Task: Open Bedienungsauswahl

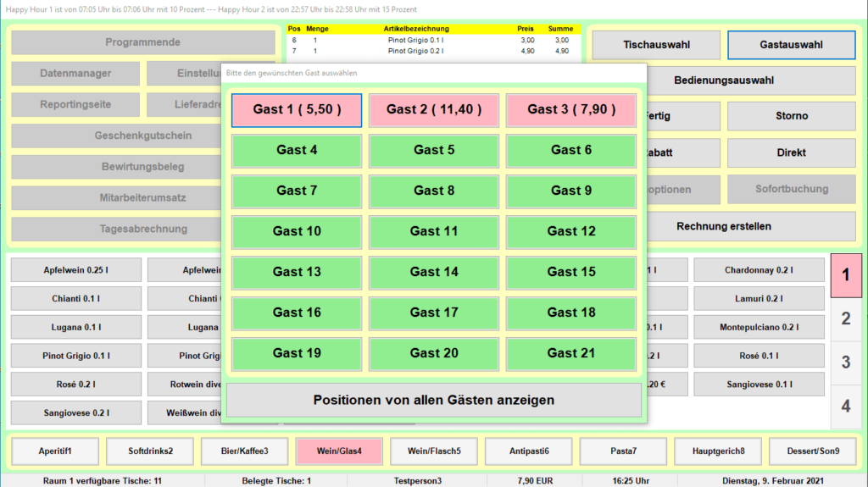Action: (751, 80)
